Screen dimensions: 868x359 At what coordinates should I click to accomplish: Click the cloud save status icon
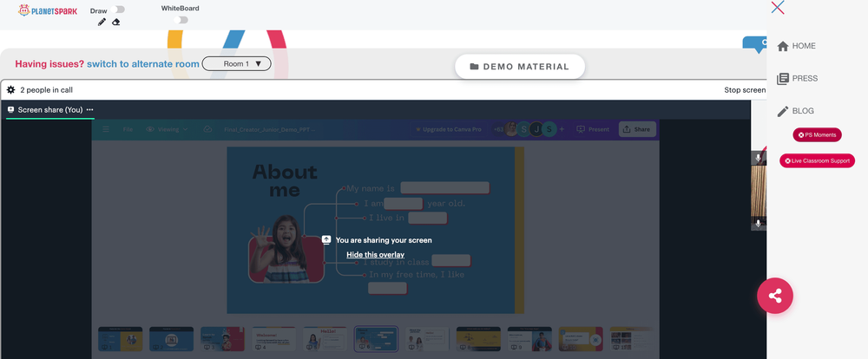coord(208,129)
